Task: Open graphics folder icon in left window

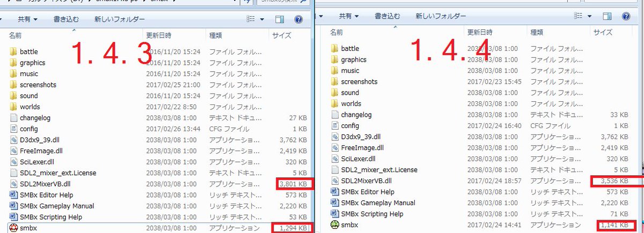Action: tap(13, 63)
